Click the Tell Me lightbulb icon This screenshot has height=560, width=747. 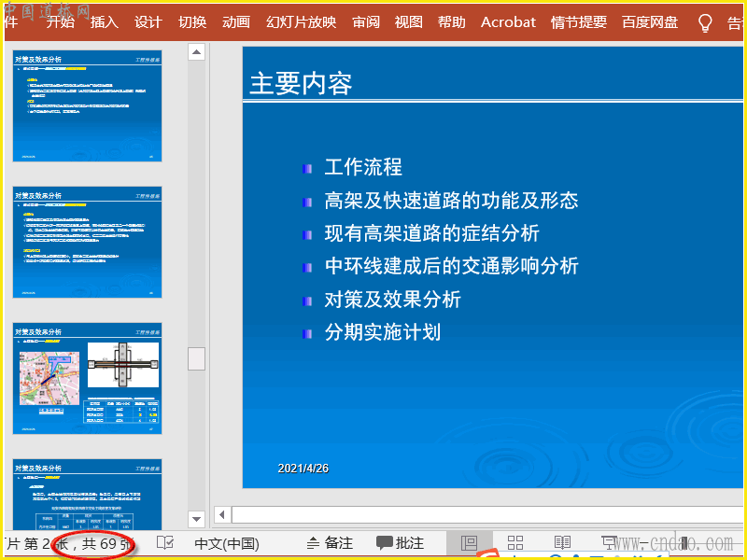(705, 22)
